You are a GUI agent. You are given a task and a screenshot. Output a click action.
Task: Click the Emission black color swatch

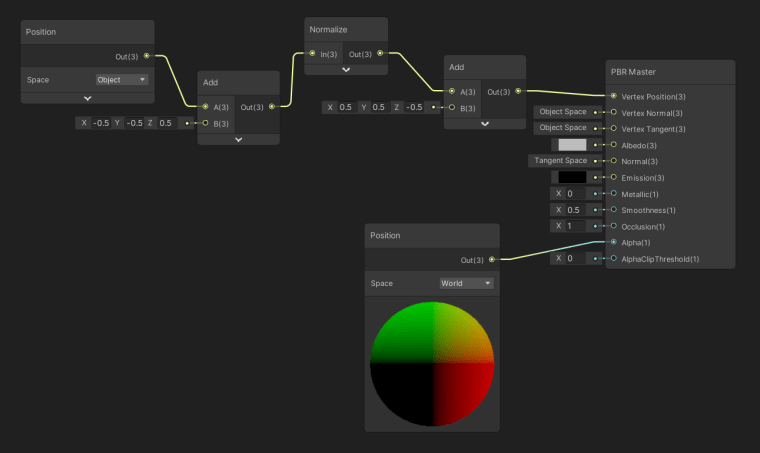(x=572, y=177)
